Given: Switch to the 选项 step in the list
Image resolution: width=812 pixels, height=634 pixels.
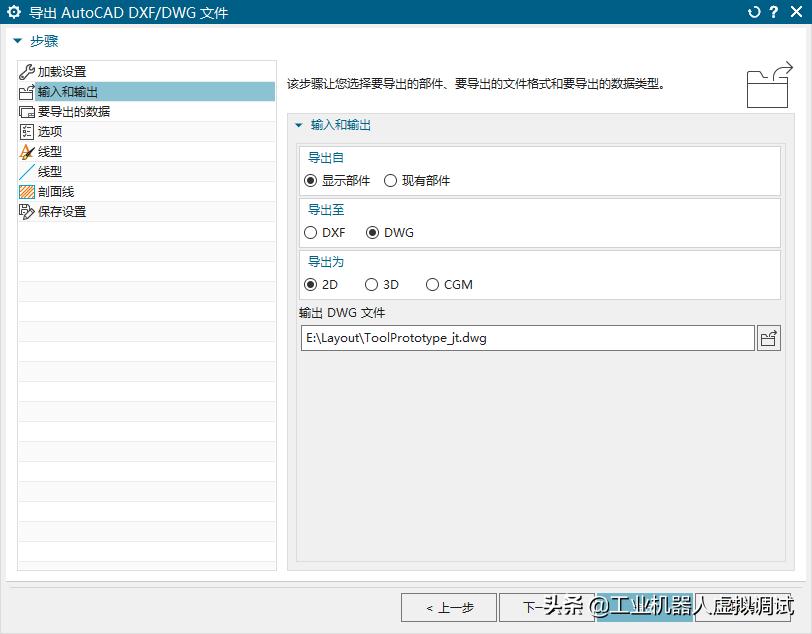Looking at the screenshot, I should click(x=48, y=131).
